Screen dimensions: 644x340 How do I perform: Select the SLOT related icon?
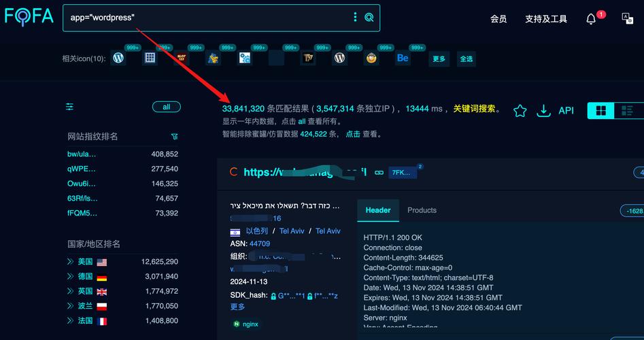click(182, 58)
